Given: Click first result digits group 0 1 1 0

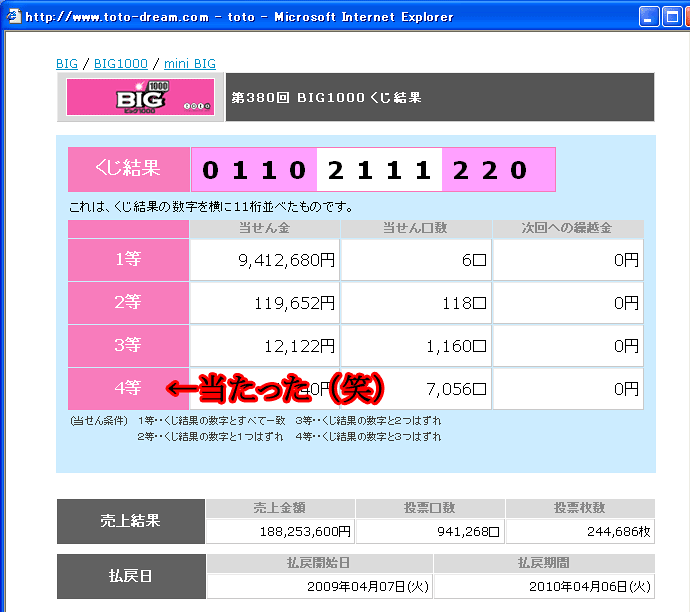Looking at the screenshot, I should [x=254, y=170].
